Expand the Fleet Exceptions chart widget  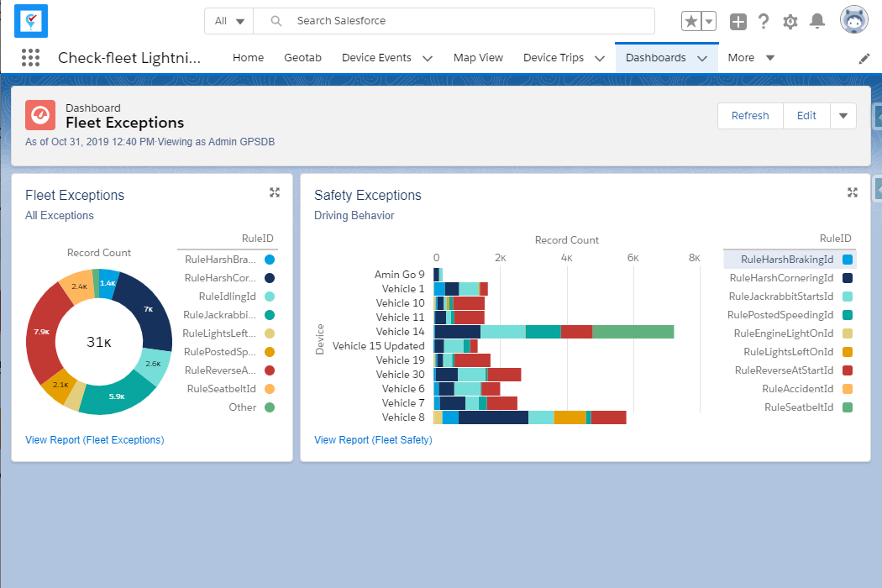[x=274, y=192]
